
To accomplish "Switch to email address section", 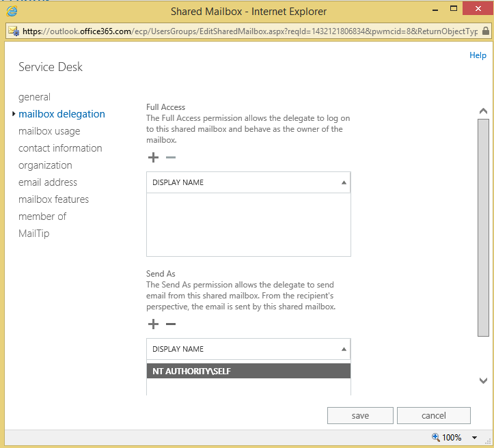I will [48, 182].
